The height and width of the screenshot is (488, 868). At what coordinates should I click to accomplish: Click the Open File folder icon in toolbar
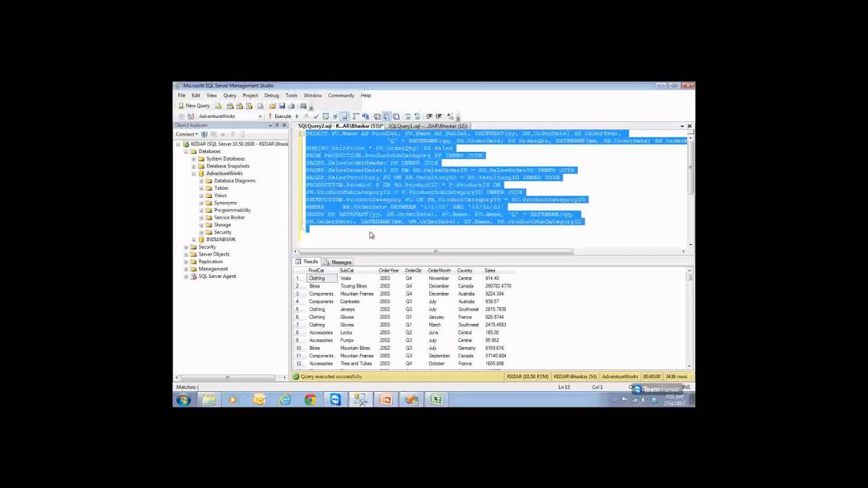(x=272, y=106)
